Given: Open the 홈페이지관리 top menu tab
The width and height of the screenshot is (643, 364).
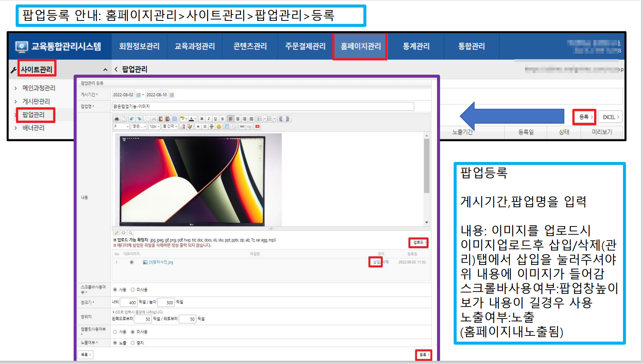Looking at the screenshot, I should click(360, 47).
